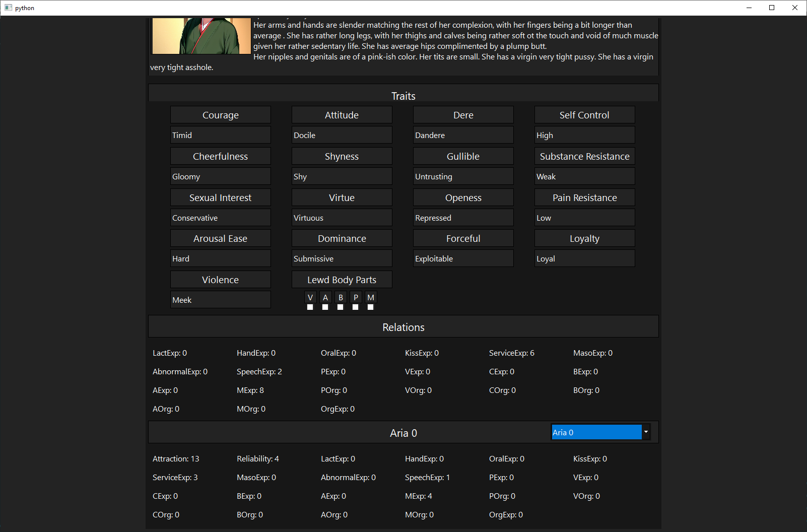
Task: Select the Substance Resistance button
Action: point(584,156)
